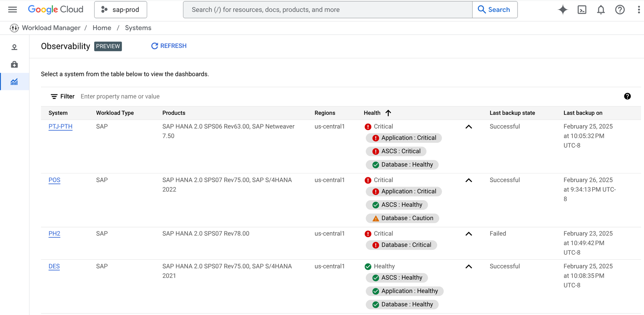This screenshot has width=644, height=315.
Task: Click the Database : Caution chip
Action: (x=402, y=218)
